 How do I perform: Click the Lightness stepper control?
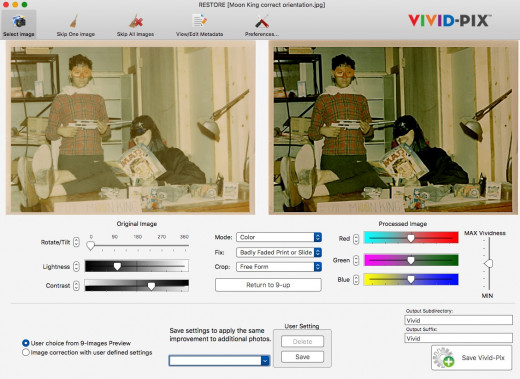coord(76,266)
